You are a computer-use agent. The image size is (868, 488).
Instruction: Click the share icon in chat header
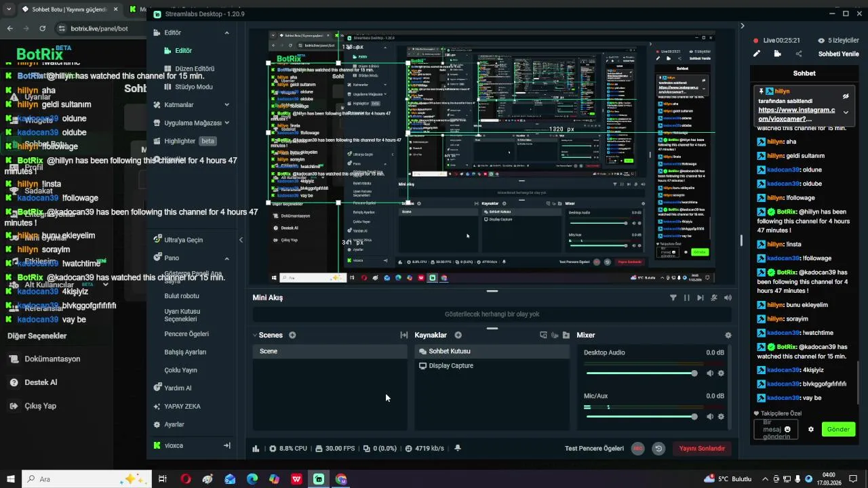tap(799, 54)
